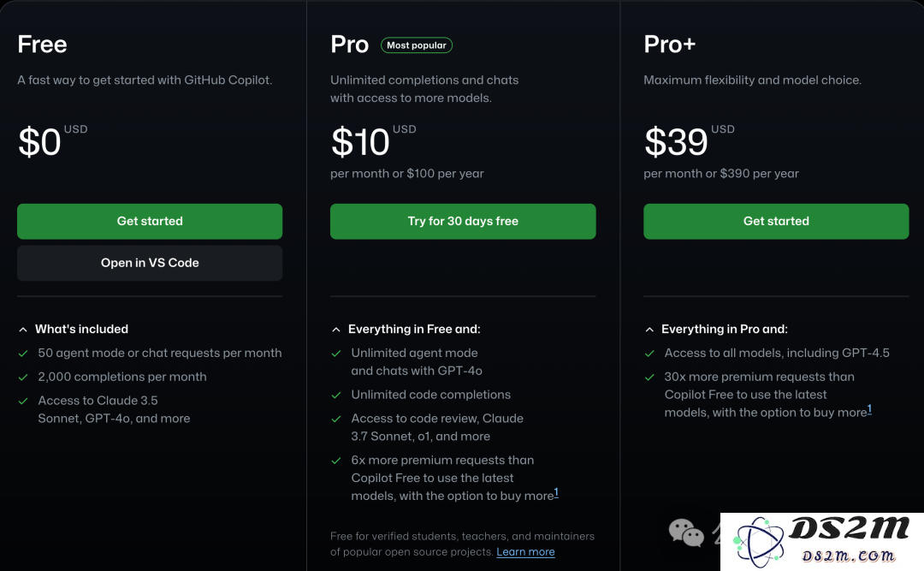Click checkmark beside Access to Claude 3.5

point(23,401)
